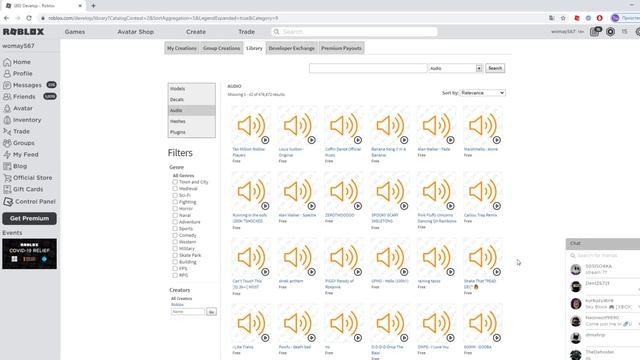The height and width of the screenshot is (360, 640).
Task: Play the raining tacos preview
Action: (x=450, y=272)
